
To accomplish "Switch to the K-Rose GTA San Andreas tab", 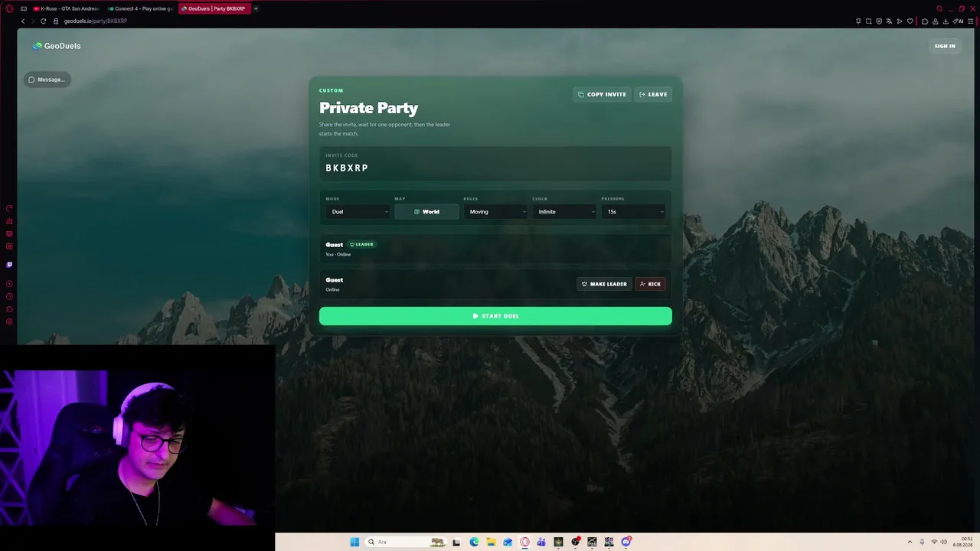I will (x=66, y=8).
